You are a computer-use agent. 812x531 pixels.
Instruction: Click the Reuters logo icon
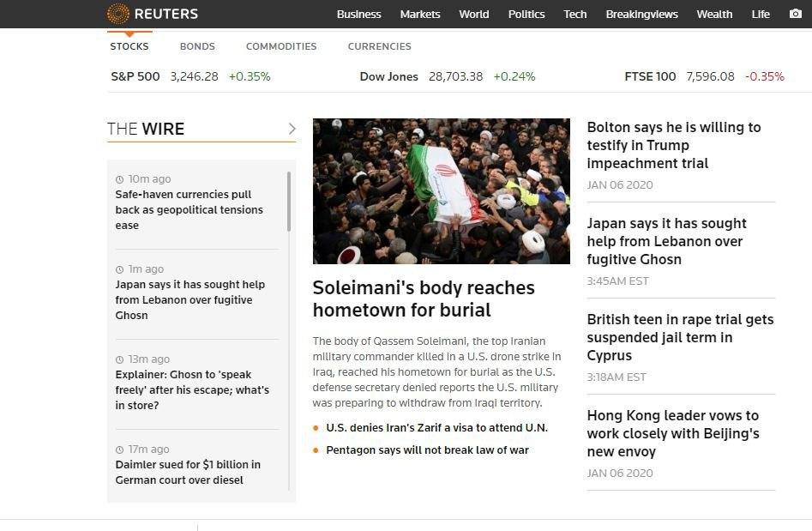117,14
